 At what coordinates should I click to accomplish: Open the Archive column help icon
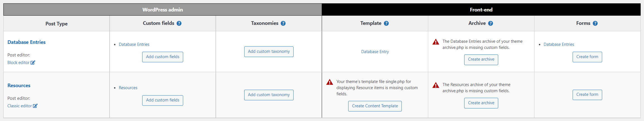pos(490,23)
